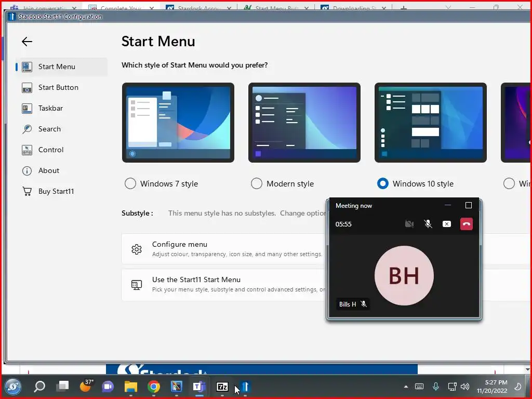
Task: Select the Windows 7 style radio button
Action: point(130,183)
